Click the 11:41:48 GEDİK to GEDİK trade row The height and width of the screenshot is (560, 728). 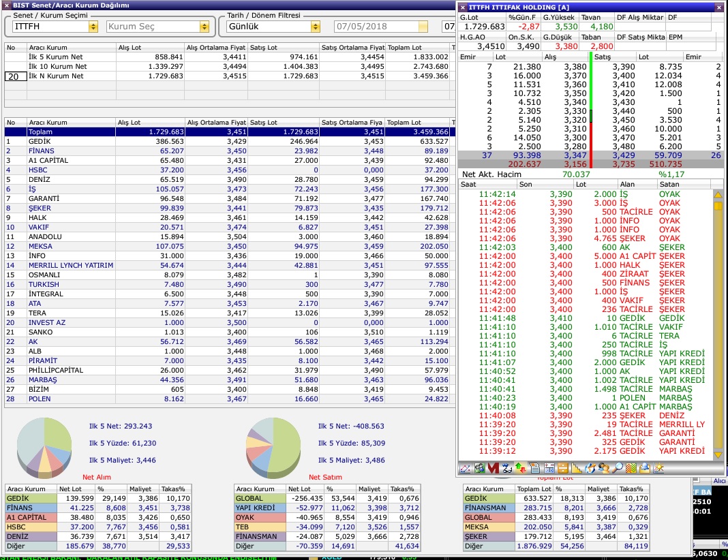click(585, 318)
